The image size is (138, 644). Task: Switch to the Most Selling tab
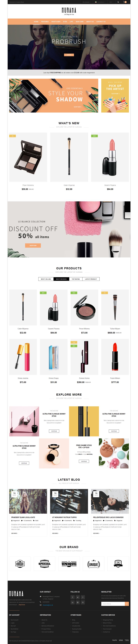(x=46, y=279)
